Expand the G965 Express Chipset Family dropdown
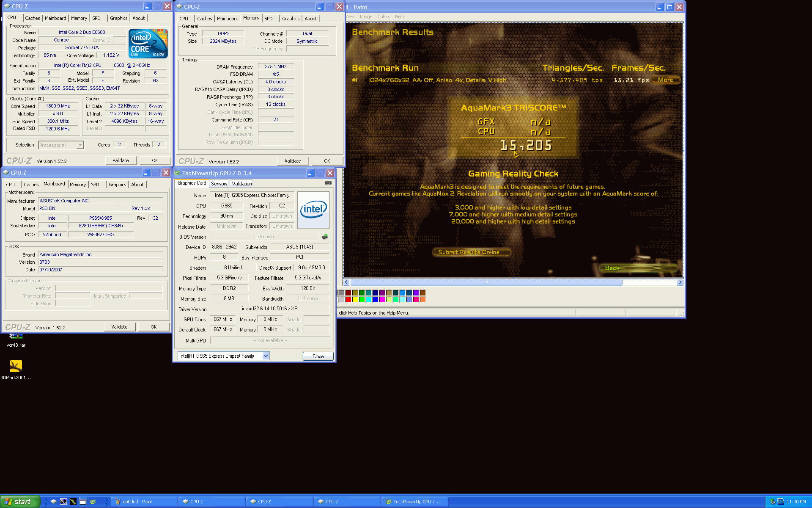Image resolution: width=812 pixels, height=508 pixels. [266, 356]
